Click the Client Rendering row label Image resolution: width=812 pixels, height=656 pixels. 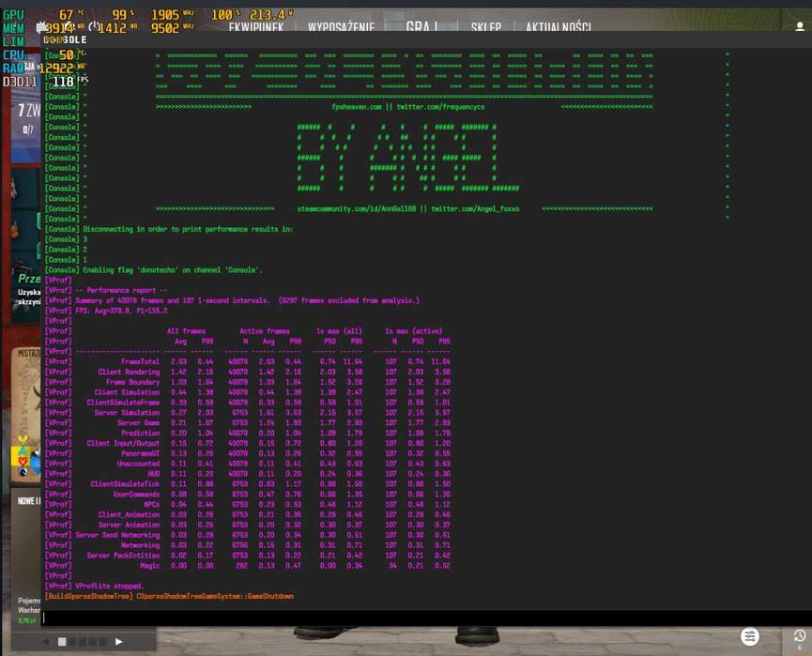click(129, 372)
